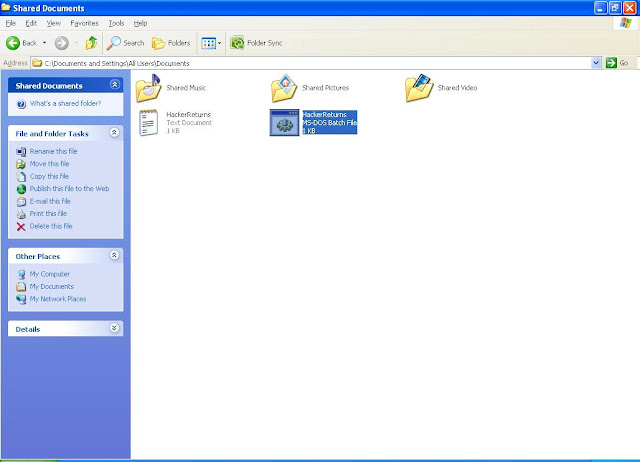The image size is (640, 462).
Task: Select the Shared Video folder icon
Action: click(x=419, y=88)
